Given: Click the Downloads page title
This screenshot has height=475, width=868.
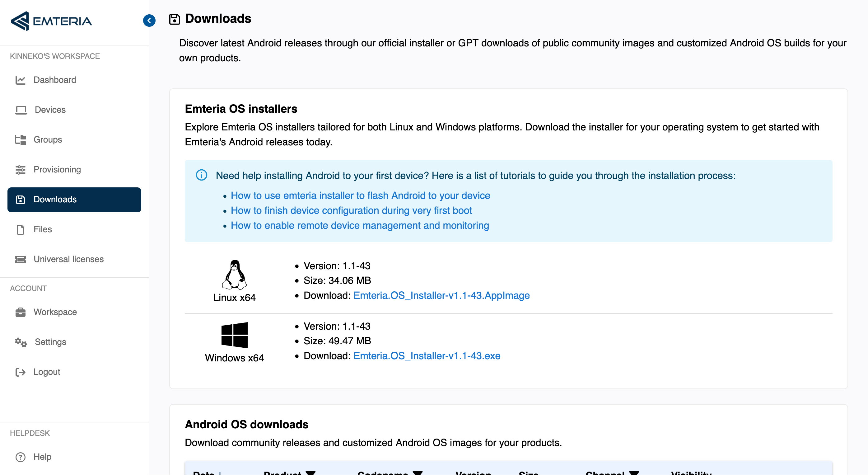Looking at the screenshot, I should tap(218, 19).
